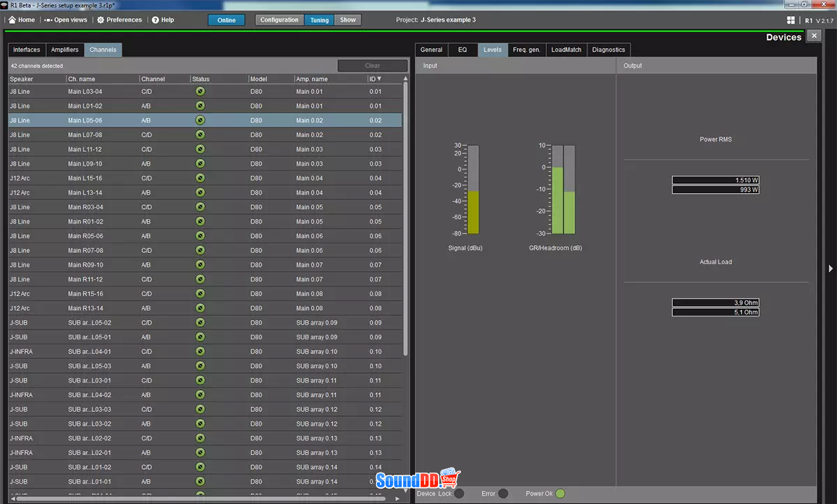Open the Open views menu

[66, 20]
